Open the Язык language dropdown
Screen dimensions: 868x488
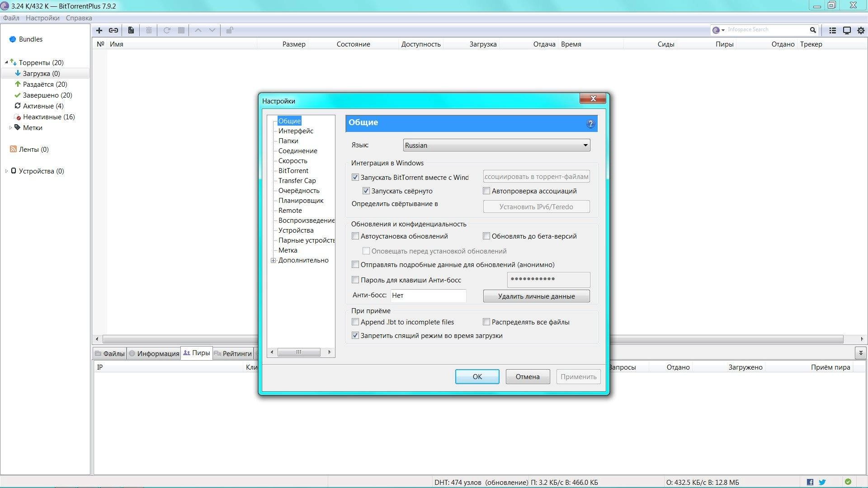coord(496,145)
